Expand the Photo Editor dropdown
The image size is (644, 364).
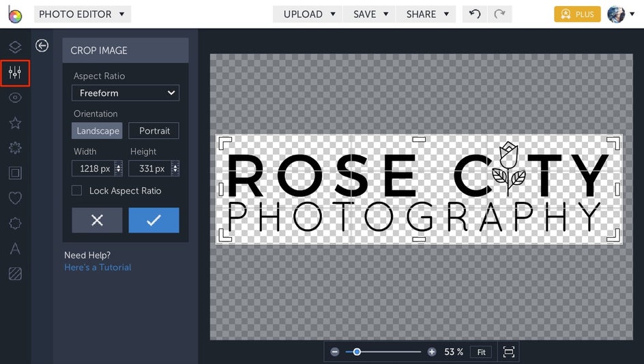[x=82, y=14]
